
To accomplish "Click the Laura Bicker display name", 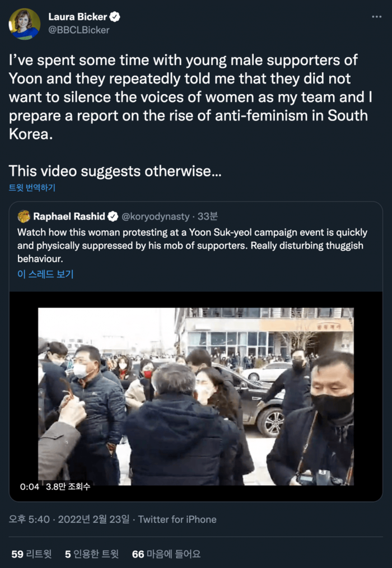I will point(77,17).
